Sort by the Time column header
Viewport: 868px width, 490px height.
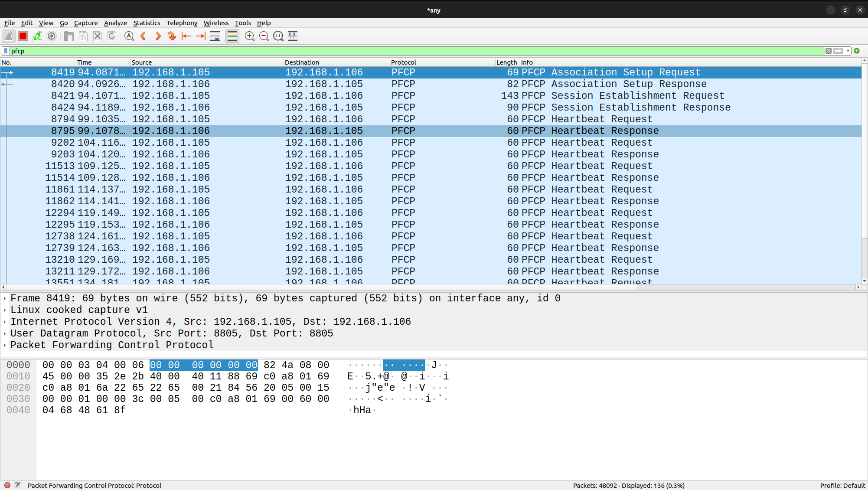pos(103,62)
